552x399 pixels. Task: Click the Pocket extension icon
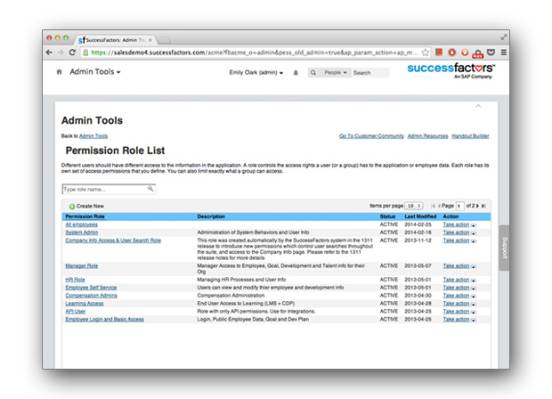pyautogui.click(x=491, y=52)
